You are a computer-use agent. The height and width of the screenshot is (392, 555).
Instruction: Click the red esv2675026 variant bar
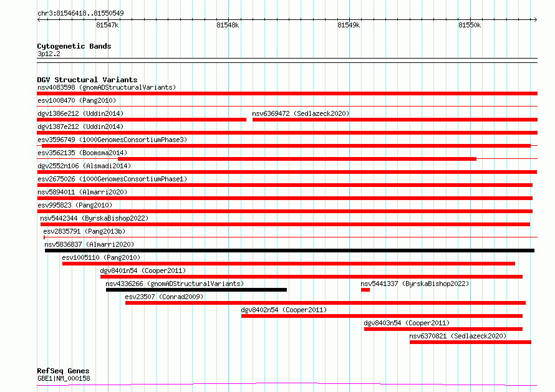coord(284,185)
